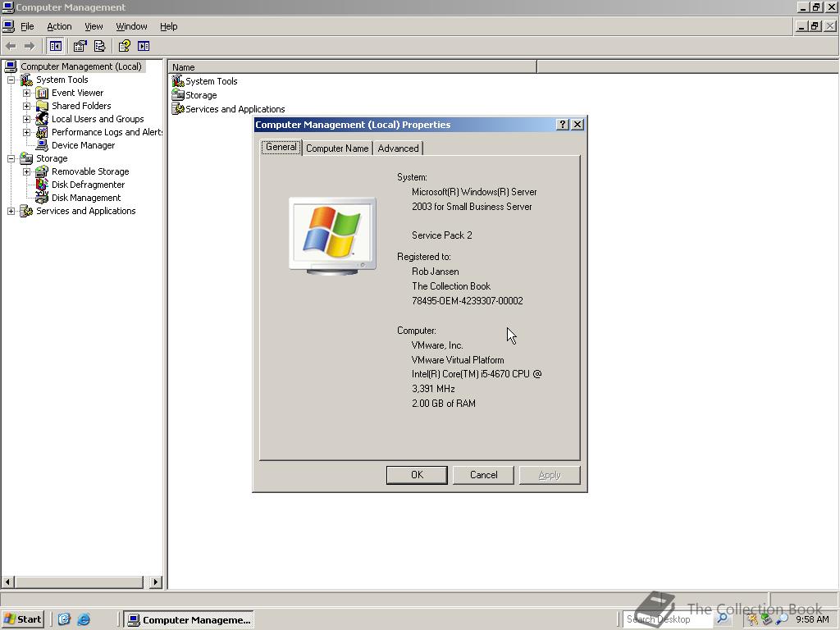840x630 pixels.
Task: Open the Action menu
Action: point(59,26)
